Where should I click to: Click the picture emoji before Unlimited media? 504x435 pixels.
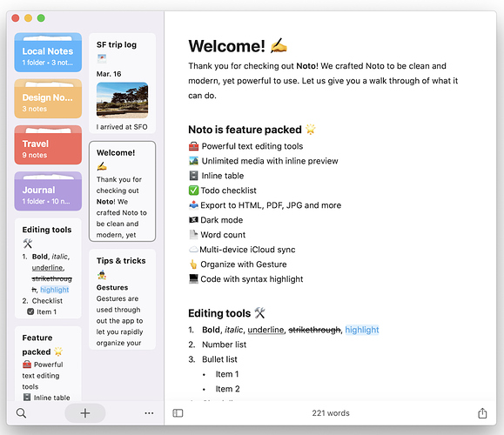click(193, 161)
